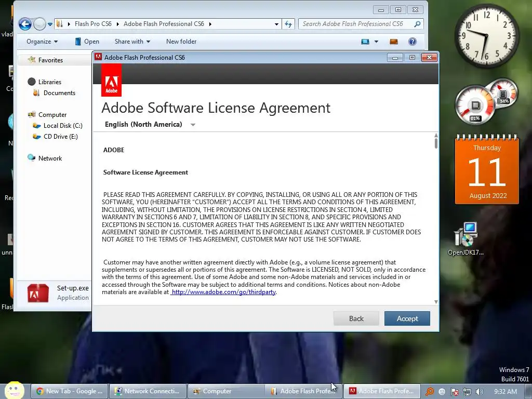Expand address bar previous locations dropdown

[x=276, y=24]
